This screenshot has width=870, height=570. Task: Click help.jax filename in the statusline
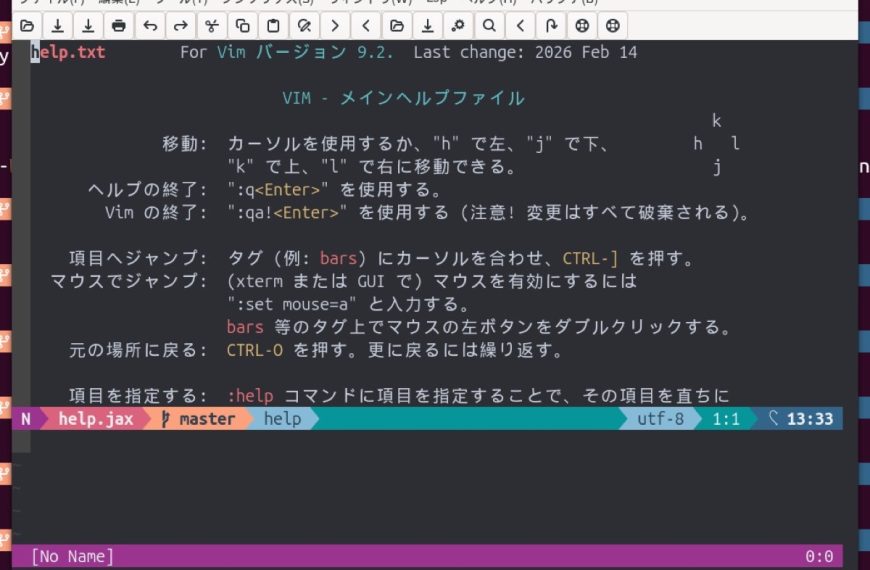point(96,419)
